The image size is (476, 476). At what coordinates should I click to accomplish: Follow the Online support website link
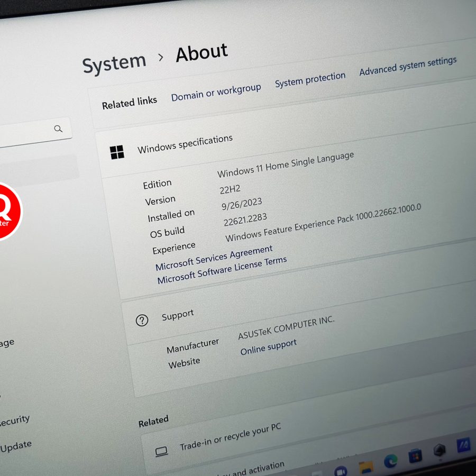click(x=268, y=347)
